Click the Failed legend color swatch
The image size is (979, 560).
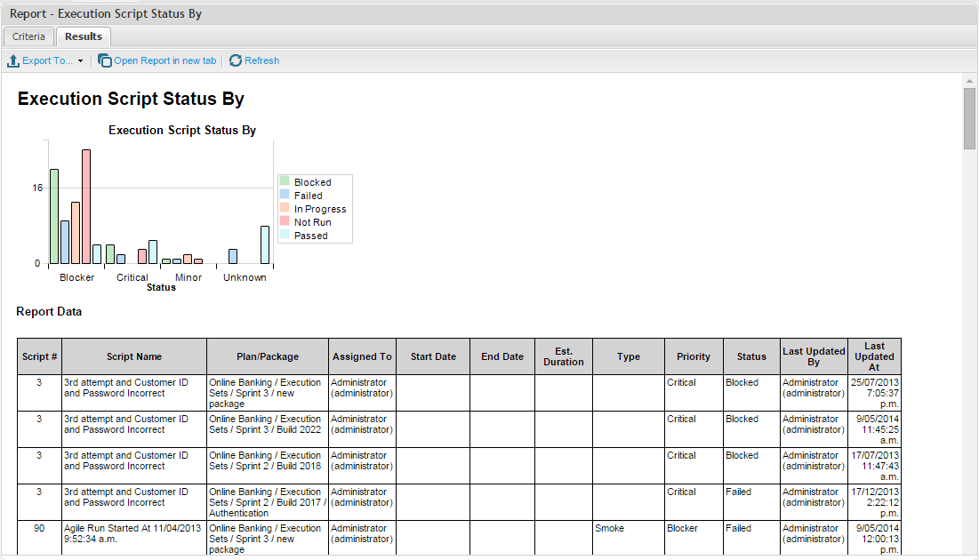coord(285,195)
